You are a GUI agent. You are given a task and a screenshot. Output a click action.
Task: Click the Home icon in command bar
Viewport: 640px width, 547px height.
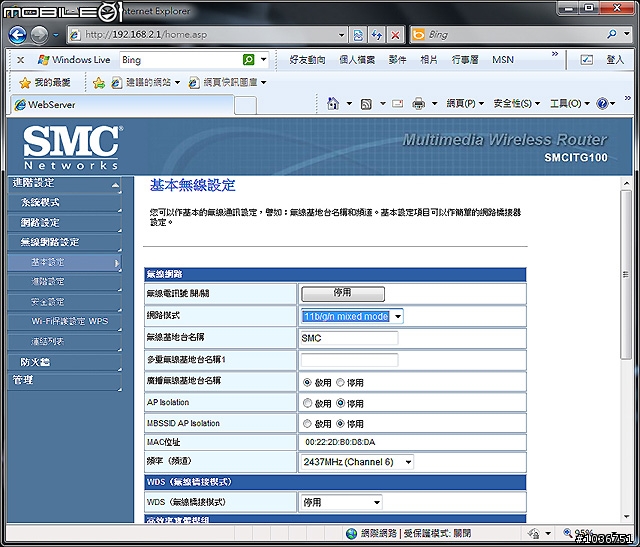[x=333, y=104]
